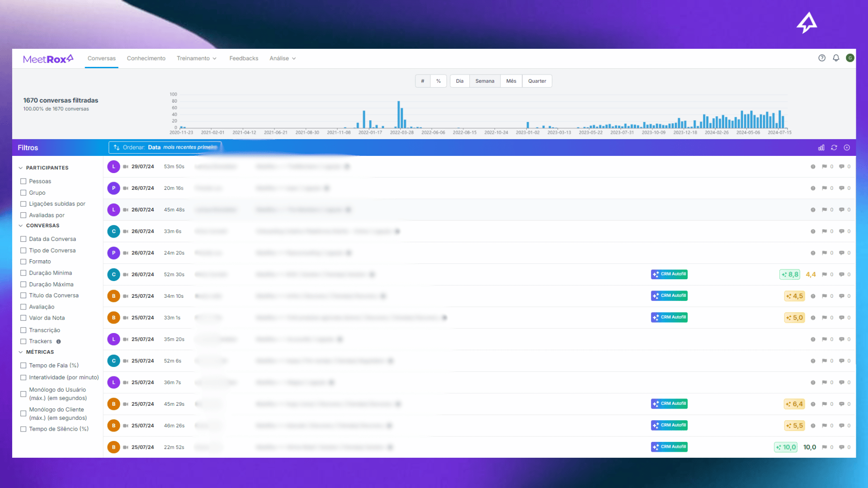
Task: Click the target icon next to refresh
Action: [847, 148]
